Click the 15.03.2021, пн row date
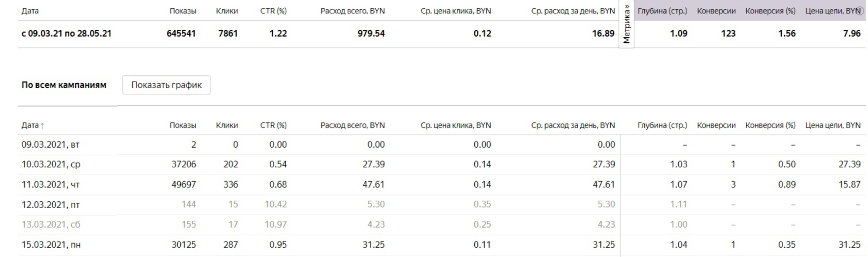868x257 pixels. click(x=51, y=245)
